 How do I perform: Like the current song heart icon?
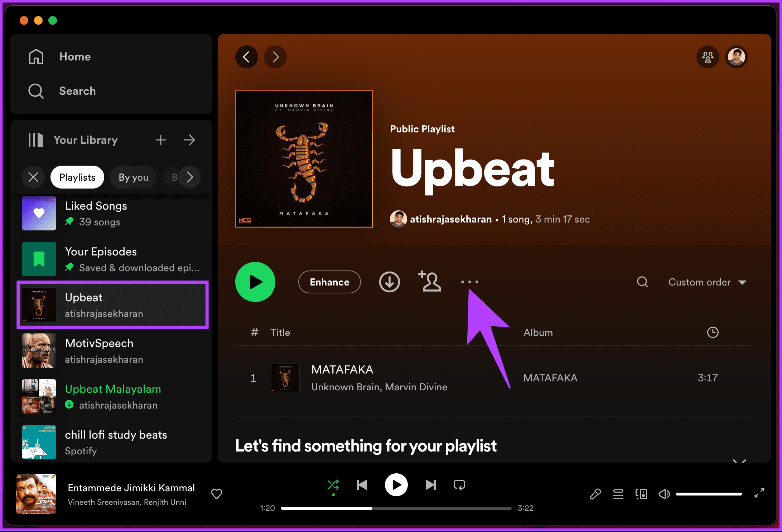coord(217,494)
